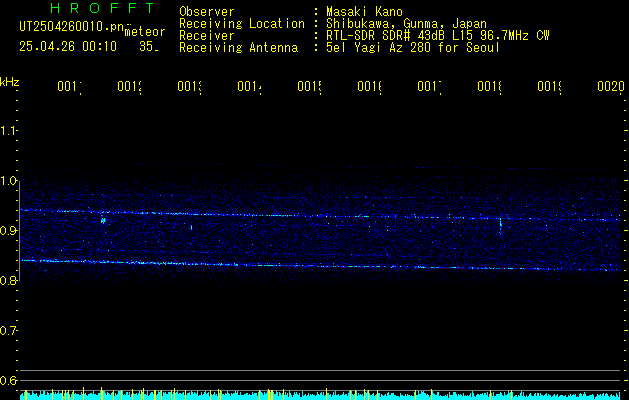Click the 'Receiving Antenna' label

238,48
